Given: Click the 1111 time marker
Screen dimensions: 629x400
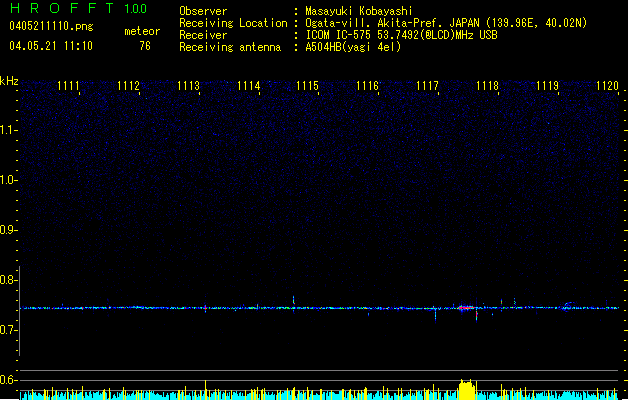Looking at the screenshot, I should [69, 86].
